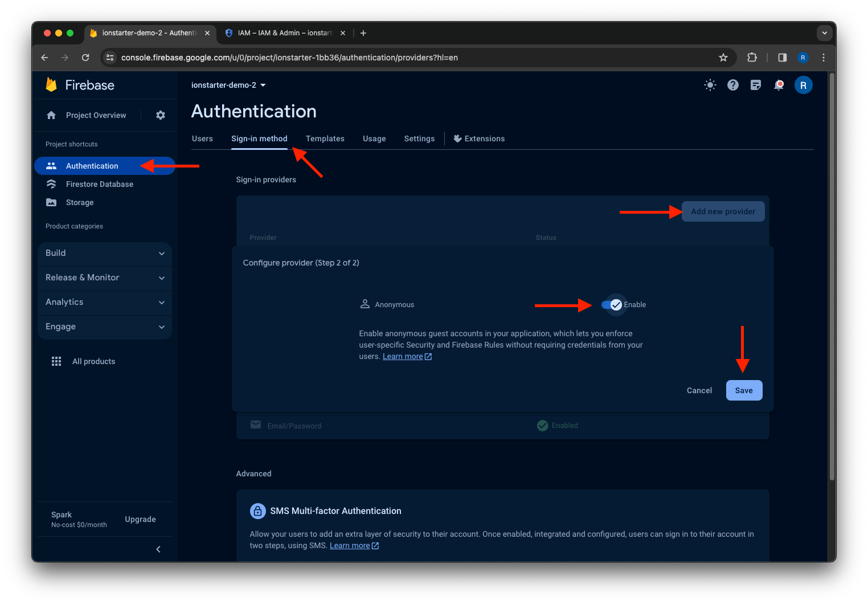Expand the Analytics category
Image resolution: width=868 pixels, height=604 pixels.
(105, 303)
